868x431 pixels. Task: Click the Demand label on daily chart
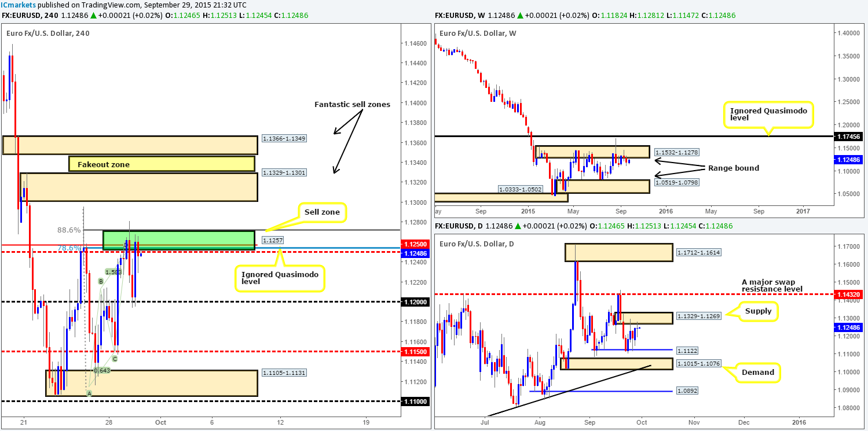(x=758, y=373)
